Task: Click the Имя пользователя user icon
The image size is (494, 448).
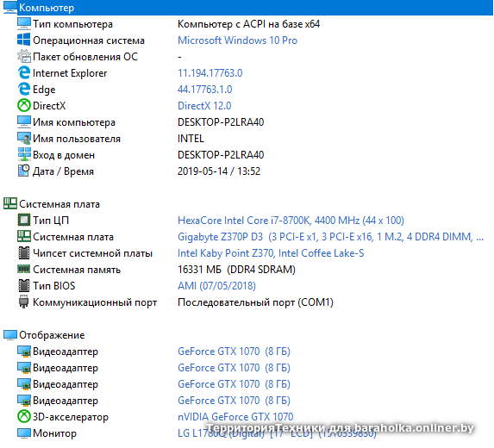Action: coord(24,138)
